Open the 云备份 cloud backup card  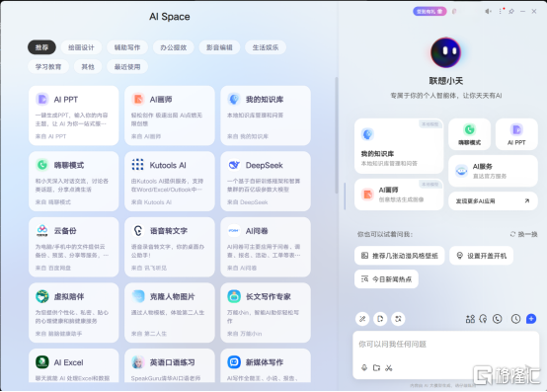pos(74,247)
